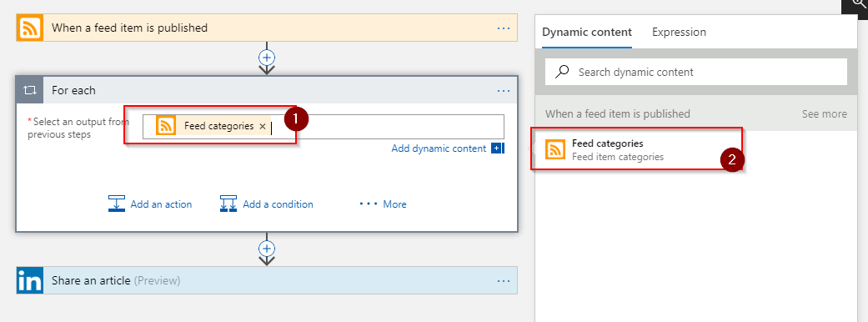The width and height of the screenshot is (868, 322).
Task: Insert a step using the plus above For each
Action: 267,57
